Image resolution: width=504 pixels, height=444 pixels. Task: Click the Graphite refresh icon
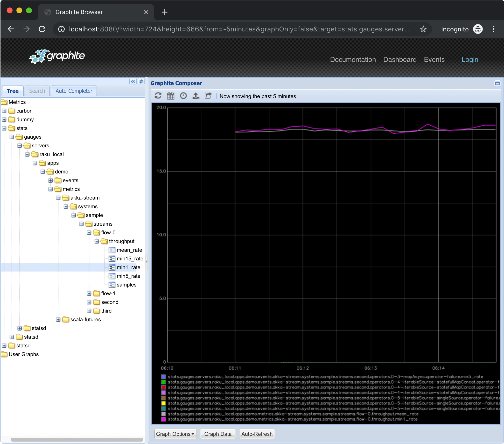pos(158,96)
